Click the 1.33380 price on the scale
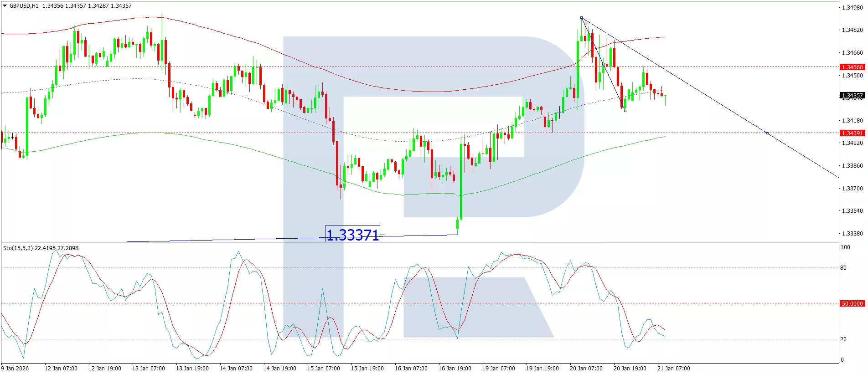The image size is (868, 374). click(852, 234)
